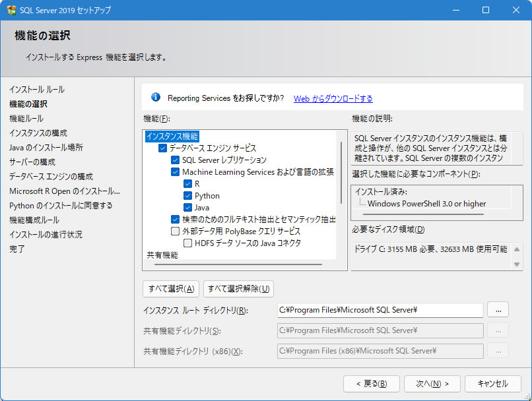This screenshot has width=532, height=401.
Task: Cancel setup with キャンセル button
Action: (492, 383)
